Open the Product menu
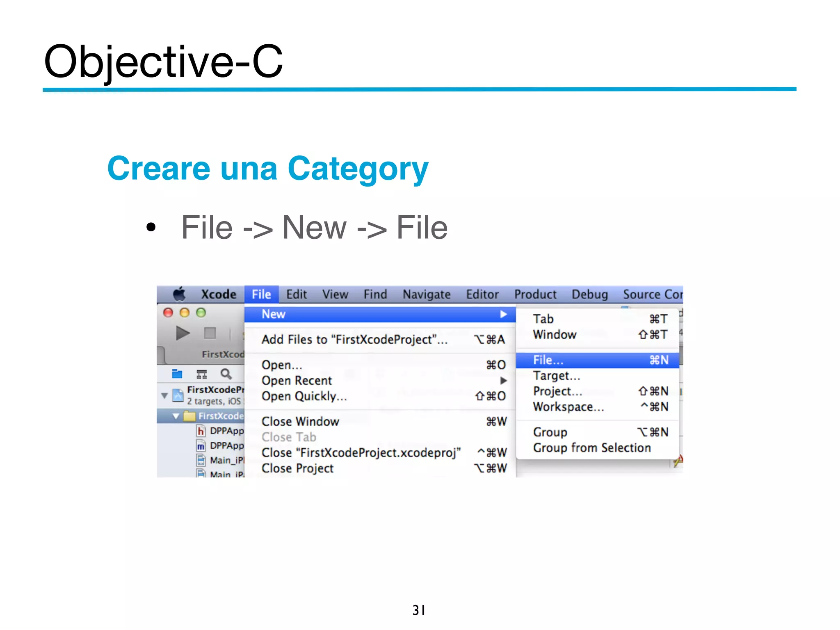 click(x=535, y=294)
